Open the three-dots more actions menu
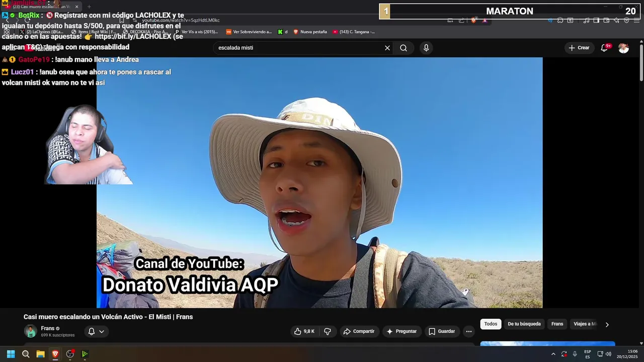Viewport: 644px width, 362px height. [469, 331]
